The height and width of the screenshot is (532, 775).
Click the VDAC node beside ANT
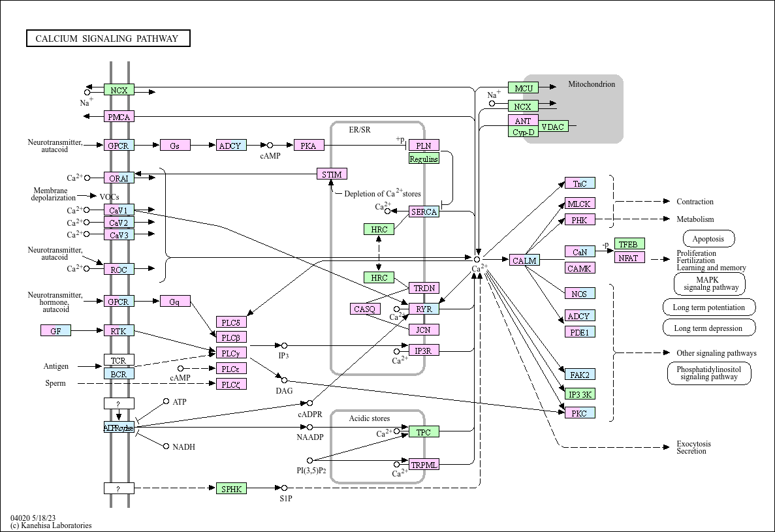pos(554,127)
